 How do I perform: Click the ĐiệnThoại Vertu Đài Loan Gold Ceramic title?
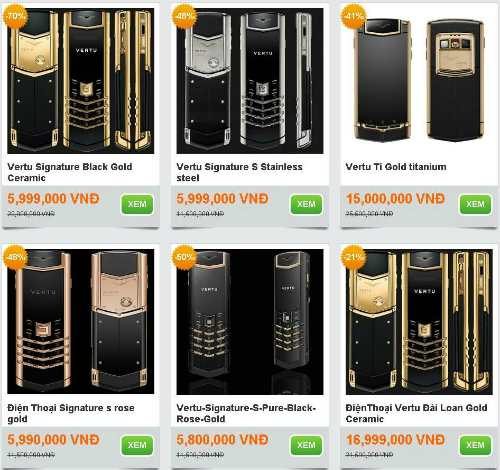coord(416,413)
